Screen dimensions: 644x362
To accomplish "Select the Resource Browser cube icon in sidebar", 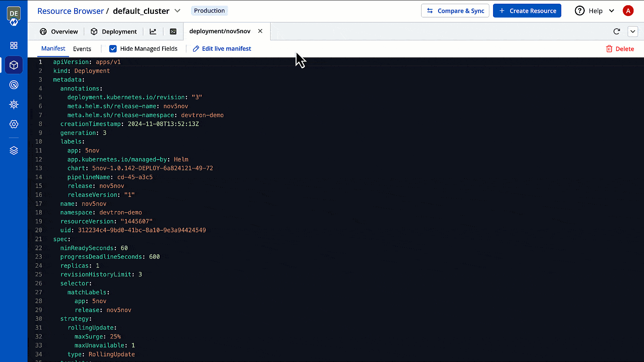I will (14, 65).
